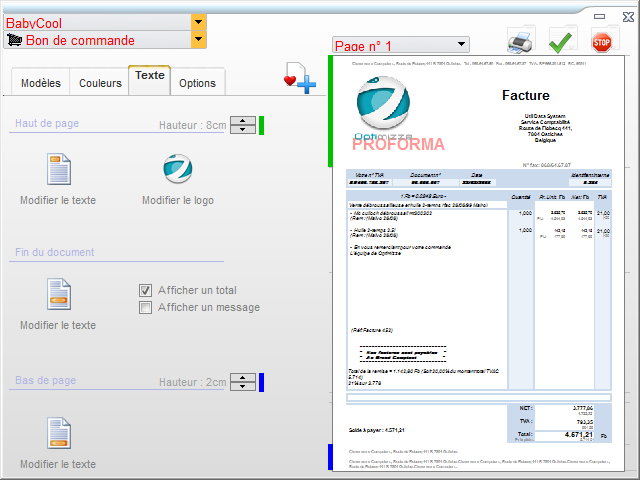Click the printer icon

tap(521, 41)
